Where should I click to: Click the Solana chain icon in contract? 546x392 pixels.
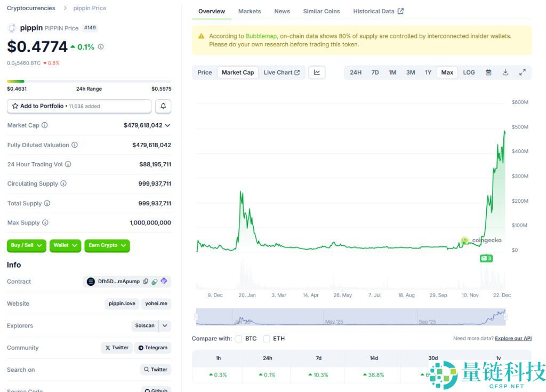(x=91, y=282)
